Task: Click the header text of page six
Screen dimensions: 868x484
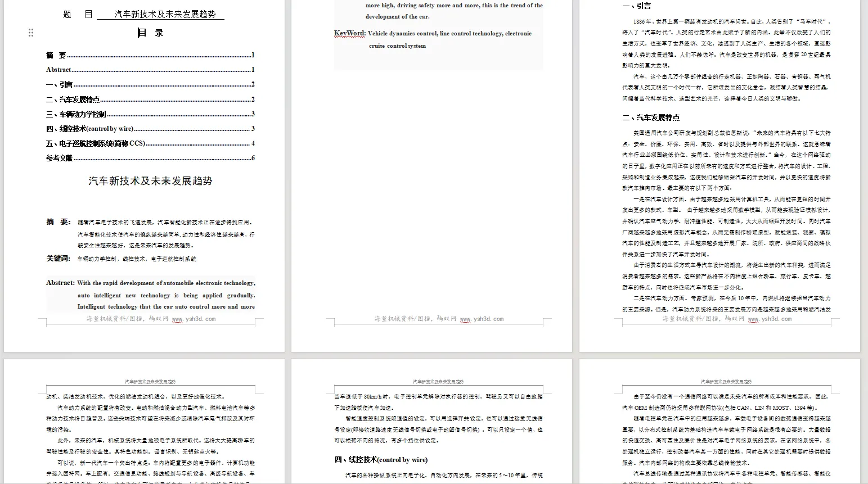Action: click(726, 381)
